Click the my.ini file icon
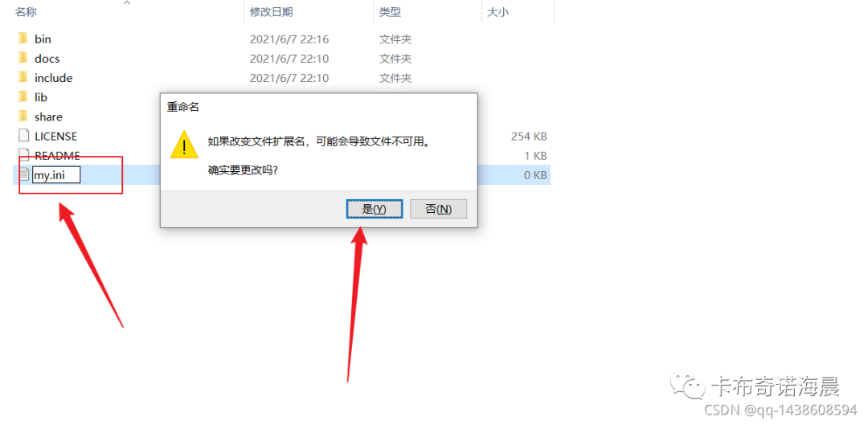 [x=23, y=175]
